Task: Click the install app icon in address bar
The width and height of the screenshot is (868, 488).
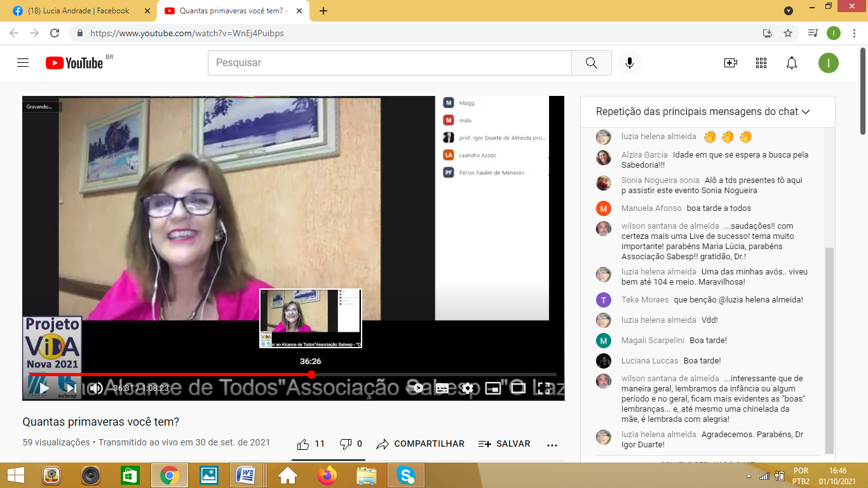Action: 768,33
